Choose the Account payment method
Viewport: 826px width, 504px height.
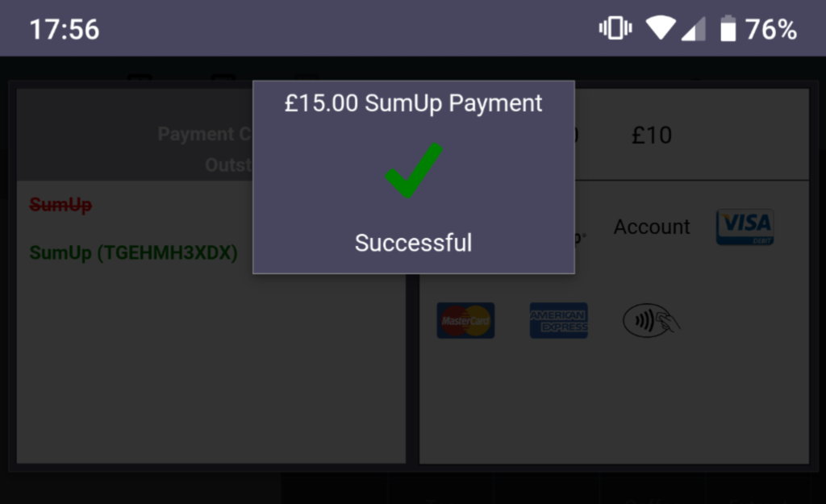click(652, 227)
